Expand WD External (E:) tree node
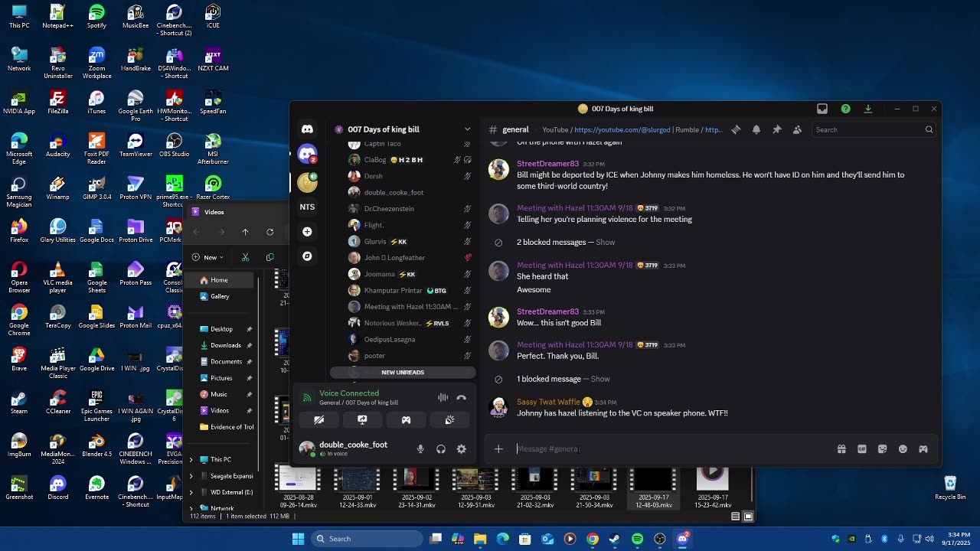Viewport: 980px width, 551px height. (191, 492)
